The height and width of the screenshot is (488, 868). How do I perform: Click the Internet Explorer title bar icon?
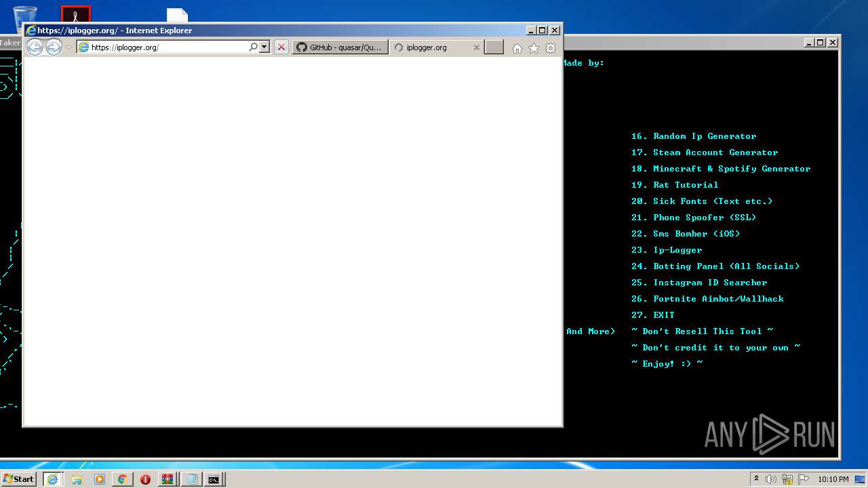tap(31, 30)
